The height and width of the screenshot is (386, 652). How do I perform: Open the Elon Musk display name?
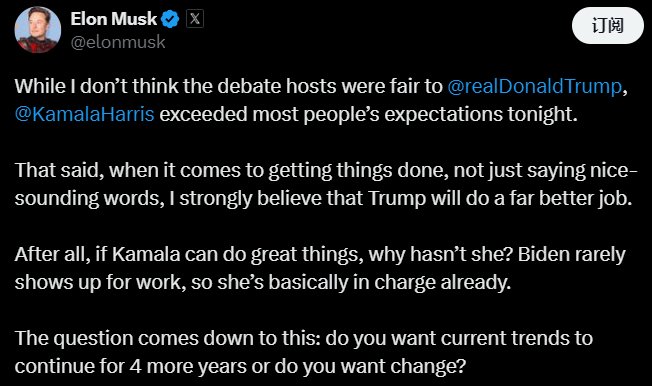point(114,19)
